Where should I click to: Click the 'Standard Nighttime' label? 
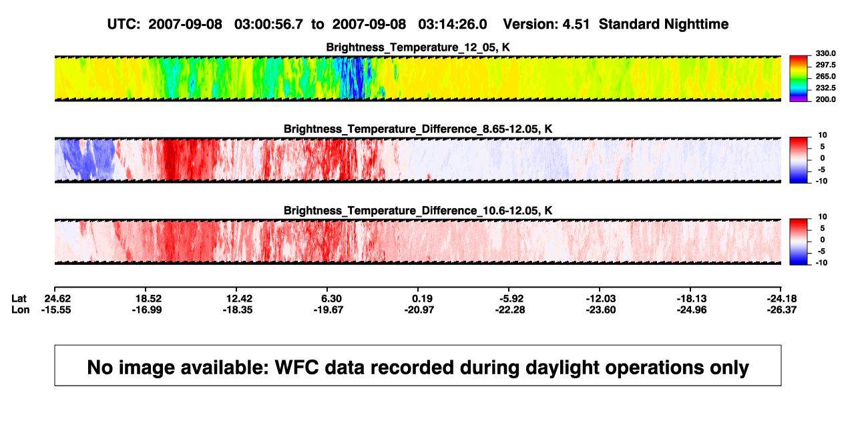point(664,24)
